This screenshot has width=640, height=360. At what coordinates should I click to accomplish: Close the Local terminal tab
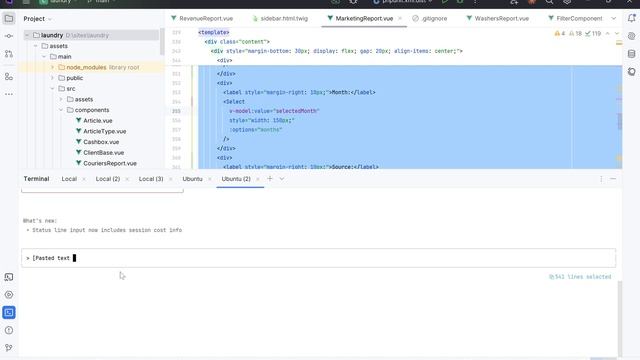pos(84,179)
